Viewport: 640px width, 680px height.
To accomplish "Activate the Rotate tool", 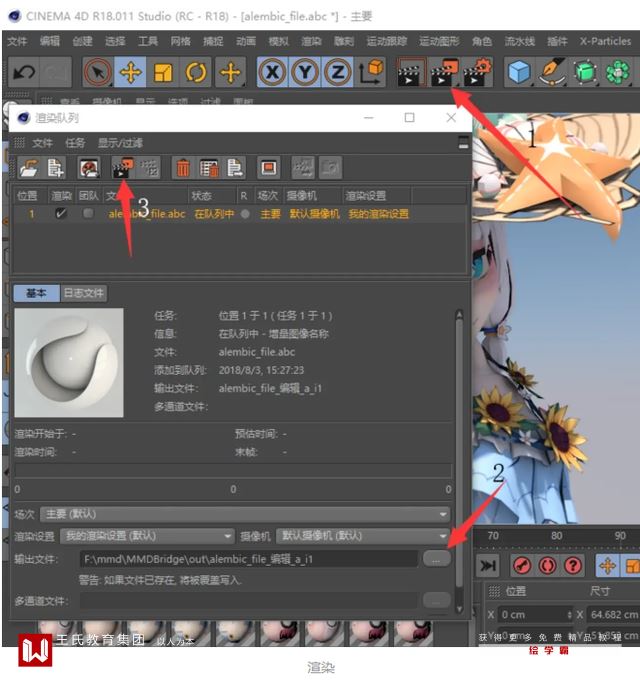I will tap(196, 72).
